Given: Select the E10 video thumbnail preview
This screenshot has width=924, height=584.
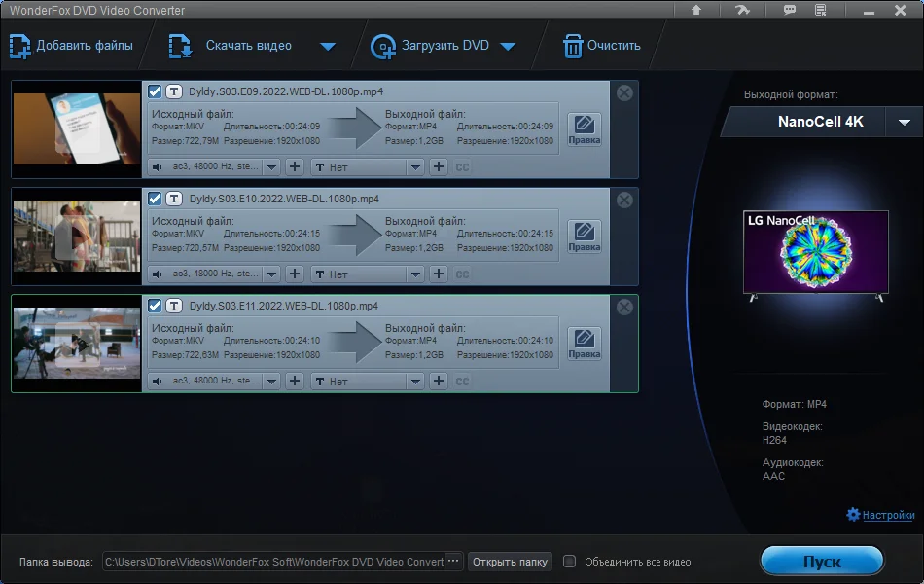Looking at the screenshot, I should [x=77, y=236].
